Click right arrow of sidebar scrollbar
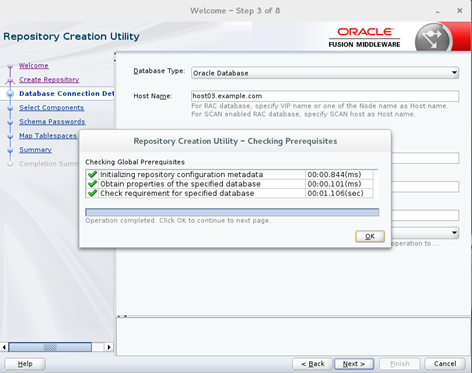The width and height of the screenshot is (472, 373). pyautogui.click(x=109, y=347)
